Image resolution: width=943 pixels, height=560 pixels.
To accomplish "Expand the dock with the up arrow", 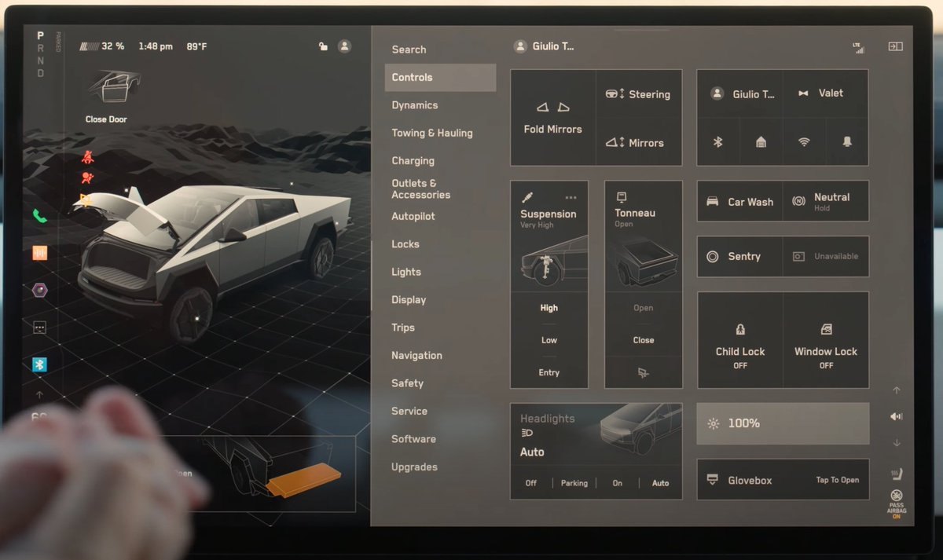I will pyautogui.click(x=39, y=394).
